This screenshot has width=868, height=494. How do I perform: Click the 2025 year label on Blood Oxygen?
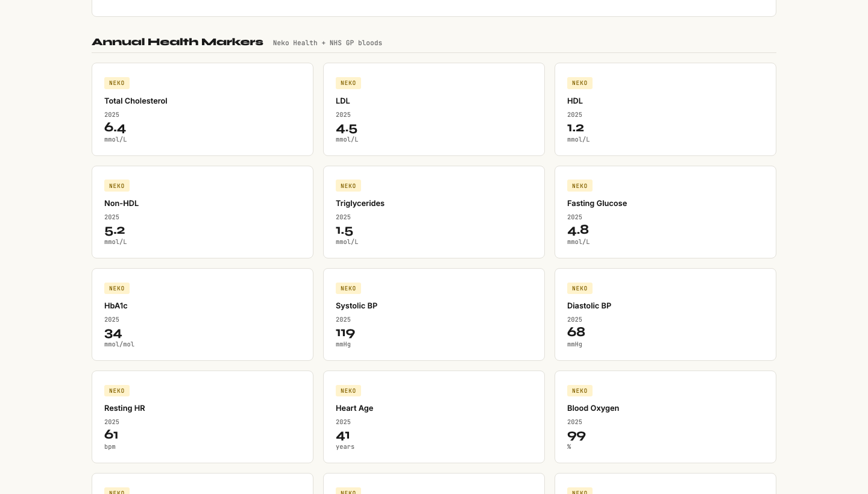(x=574, y=422)
